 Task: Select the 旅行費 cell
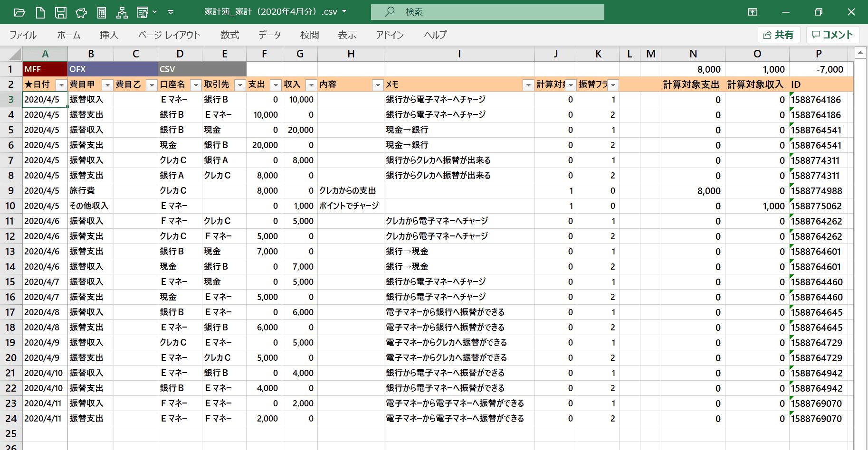pos(91,191)
